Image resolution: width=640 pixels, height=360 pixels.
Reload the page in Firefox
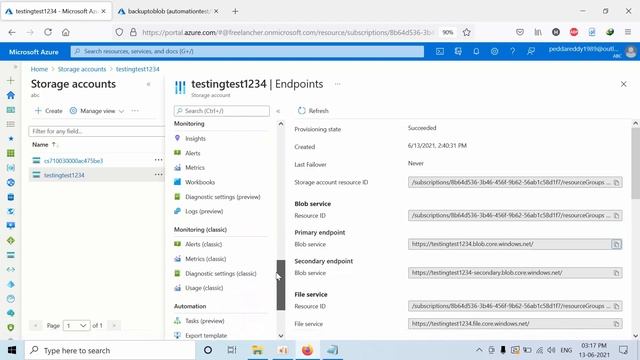pyautogui.click(x=48, y=32)
